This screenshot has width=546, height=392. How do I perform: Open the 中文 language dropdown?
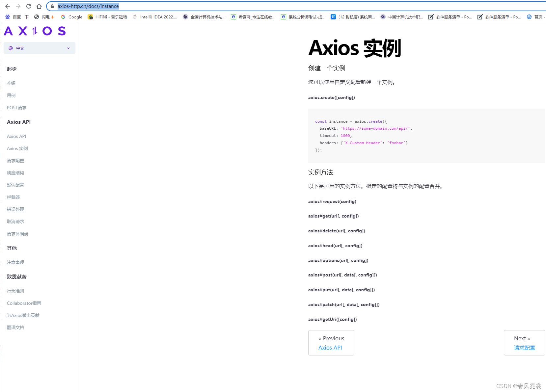(x=40, y=48)
